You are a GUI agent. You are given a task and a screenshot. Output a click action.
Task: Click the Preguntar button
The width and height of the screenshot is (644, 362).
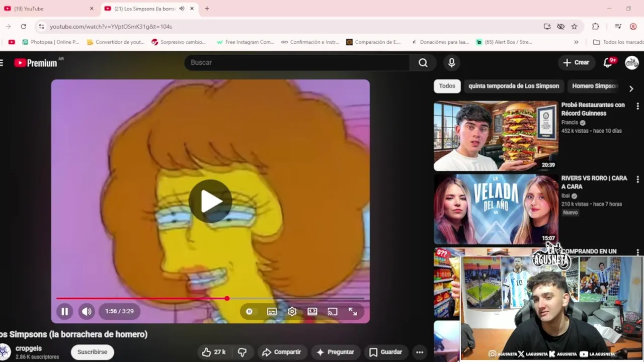(335, 352)
